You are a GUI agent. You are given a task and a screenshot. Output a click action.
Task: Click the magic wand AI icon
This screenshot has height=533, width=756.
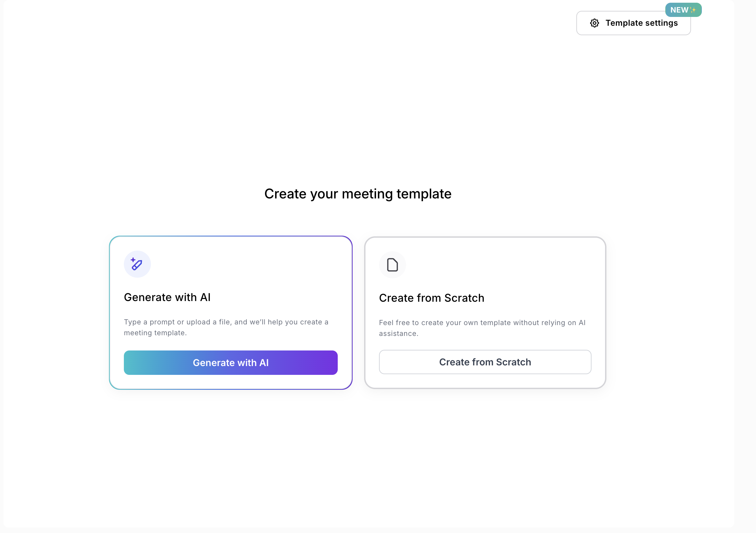click(x=137, y=264)
